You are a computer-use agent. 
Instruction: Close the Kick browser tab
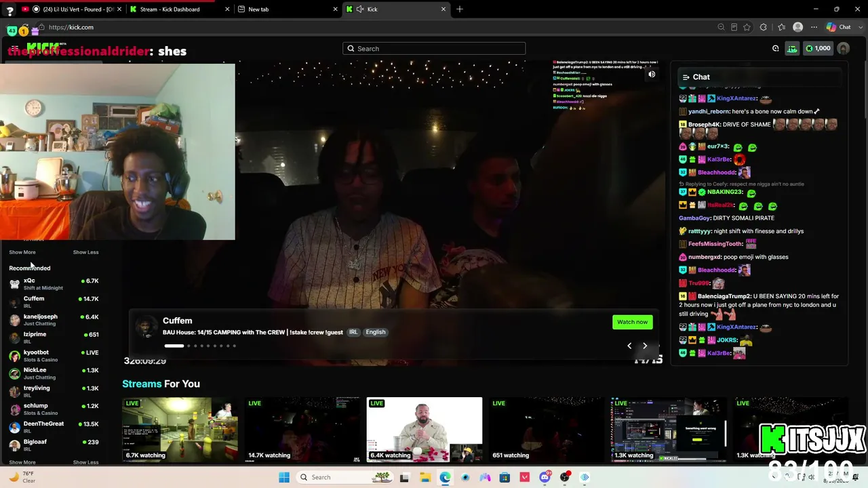point(443,9)
